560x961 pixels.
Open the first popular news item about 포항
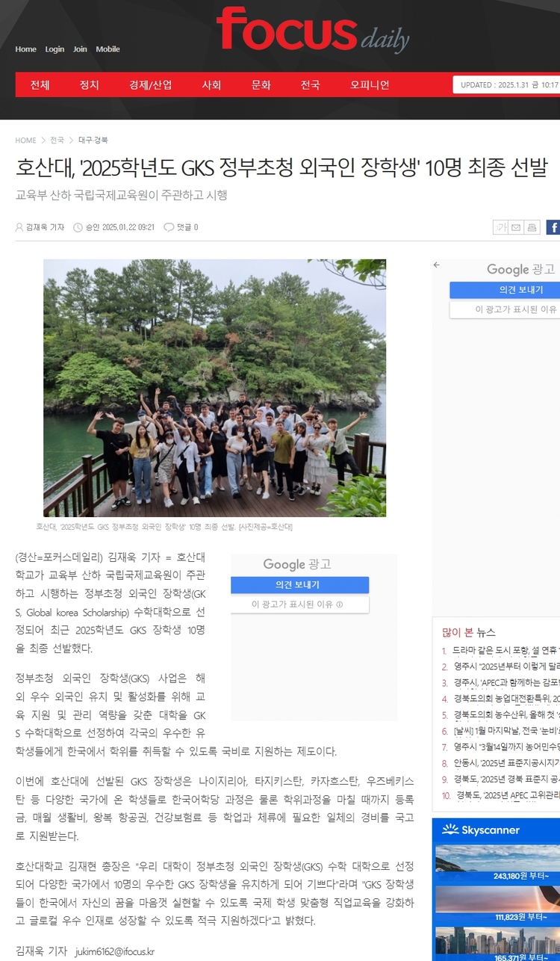tap(505, 650)
